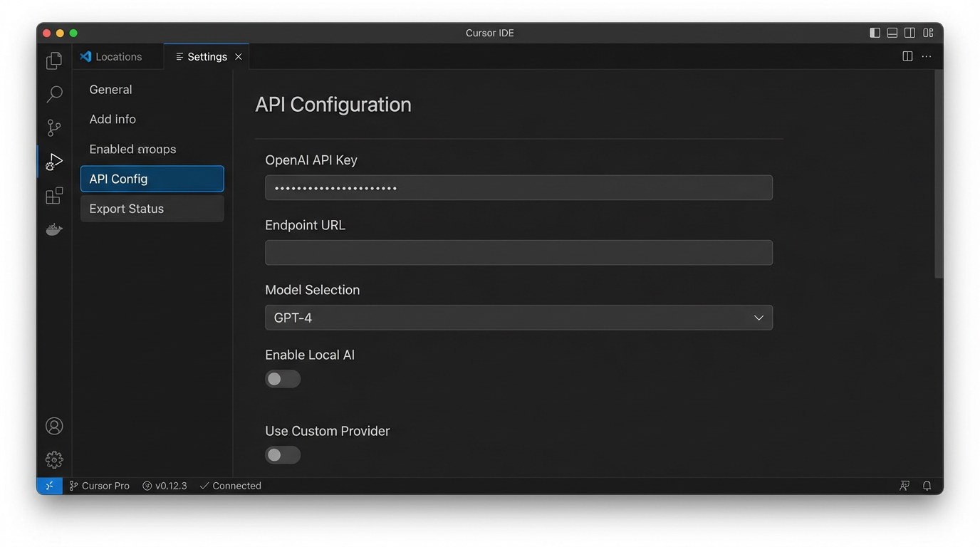Select the Export Status section

tap(126, 208)
